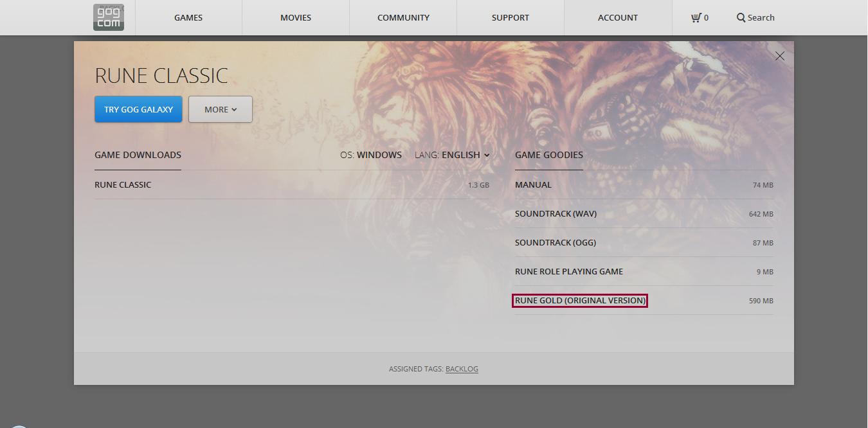Click the 87 MB size label
Viewport: 868px width, 428px height.
(x=763, y=243)
